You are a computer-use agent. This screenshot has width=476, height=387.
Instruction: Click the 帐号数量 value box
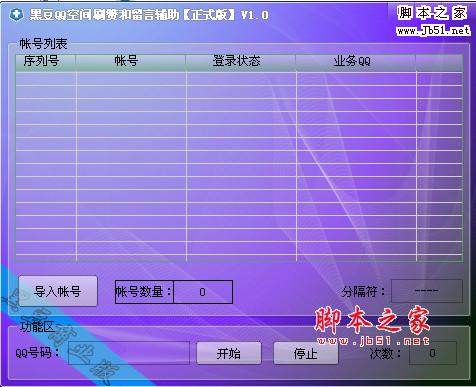(203, 292)
